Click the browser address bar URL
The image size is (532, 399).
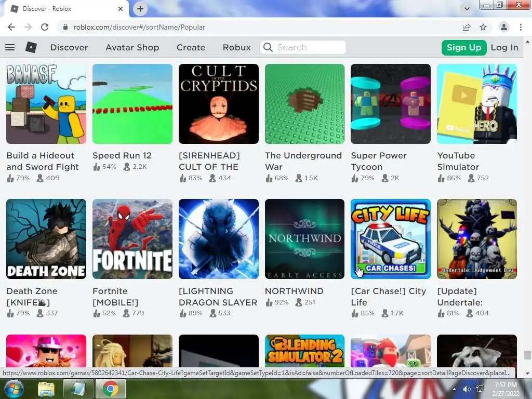(x=139, y=27)
